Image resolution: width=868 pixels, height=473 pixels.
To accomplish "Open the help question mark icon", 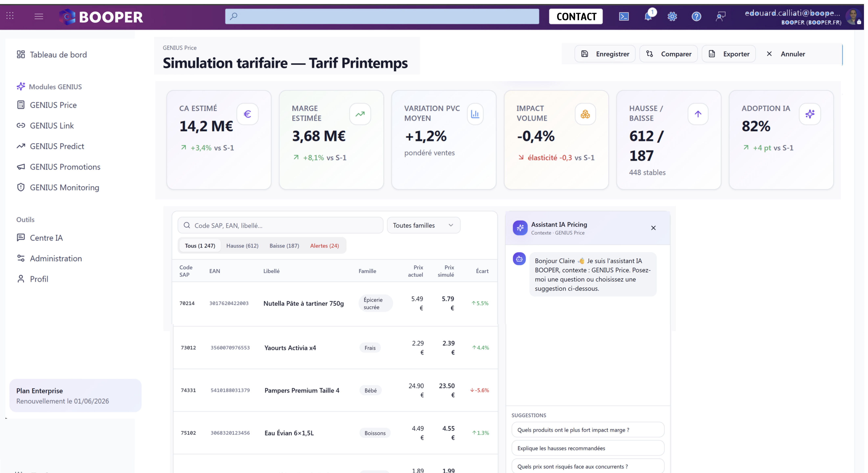I will (696, 17).
